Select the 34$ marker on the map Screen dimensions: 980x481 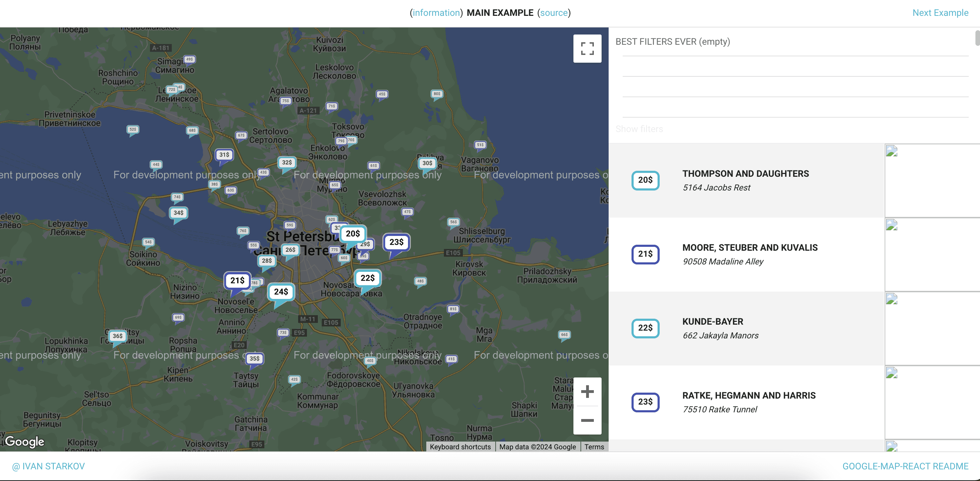point(178,213)
